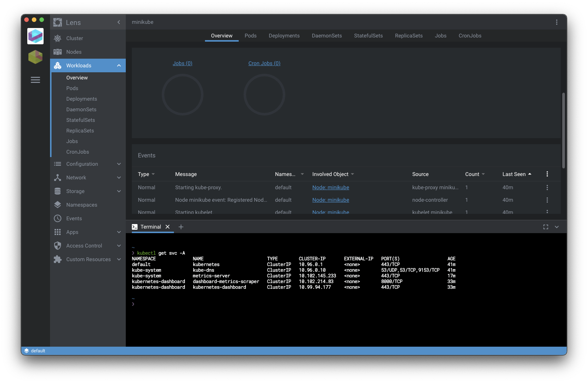Image resolution: width=588 pixels, height=383 pixels.
Task: Expand the Access Control section
Action: click(119, 246)
